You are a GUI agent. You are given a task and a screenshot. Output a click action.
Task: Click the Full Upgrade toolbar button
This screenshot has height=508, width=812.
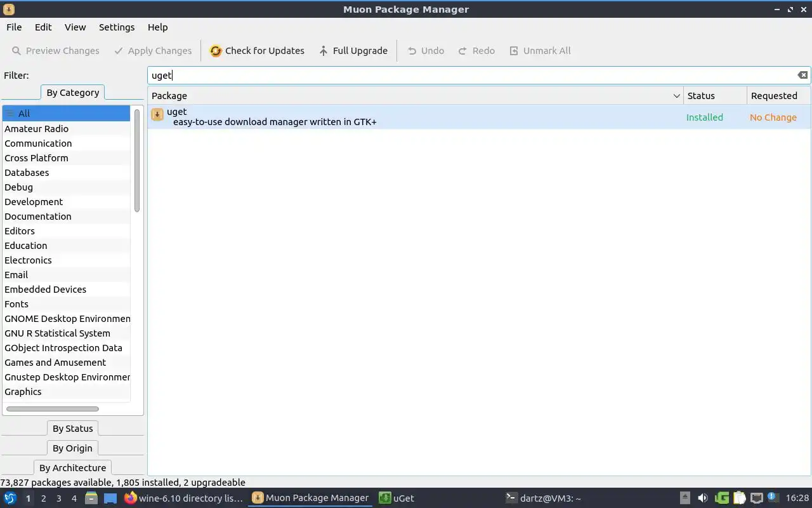(353, 51)
